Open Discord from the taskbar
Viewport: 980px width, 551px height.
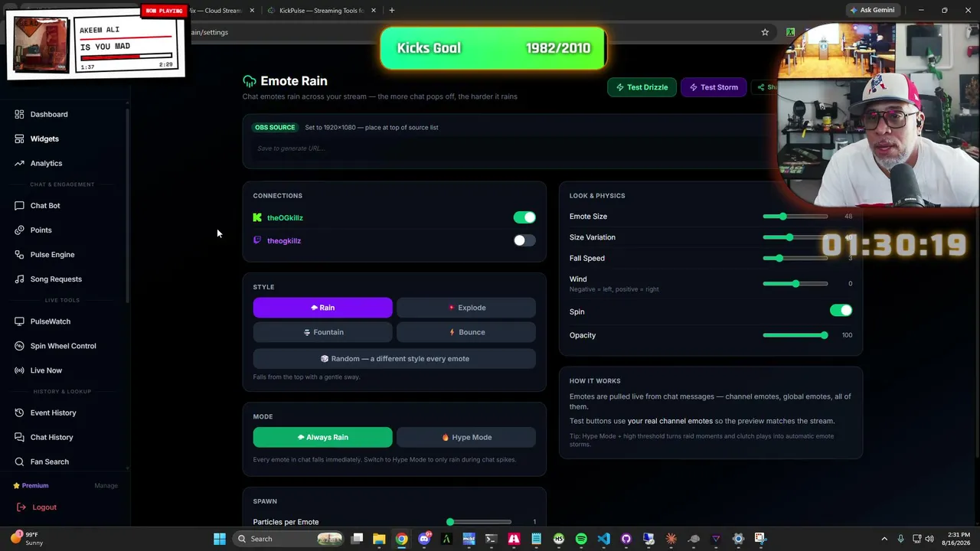pyautogui.click(x=424, y=539)
